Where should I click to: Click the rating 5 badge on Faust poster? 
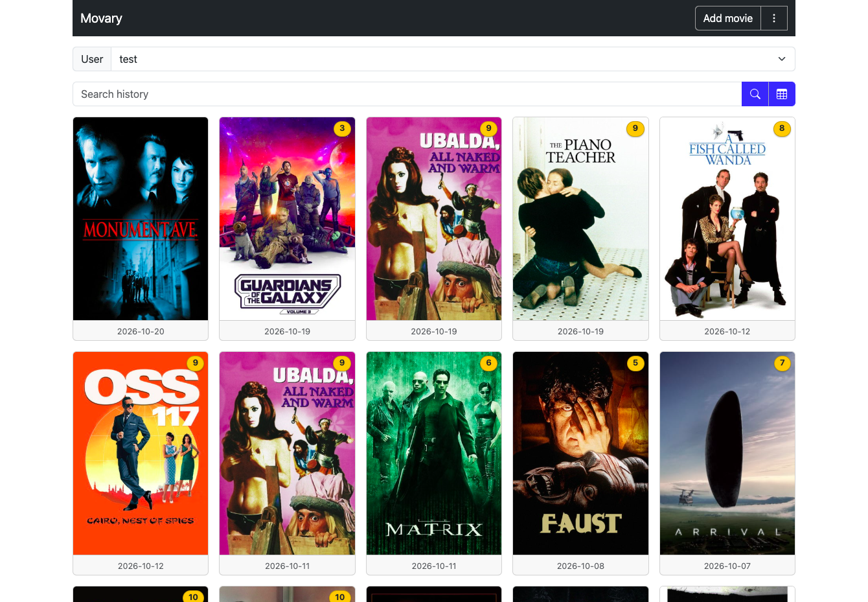(635, 363)
